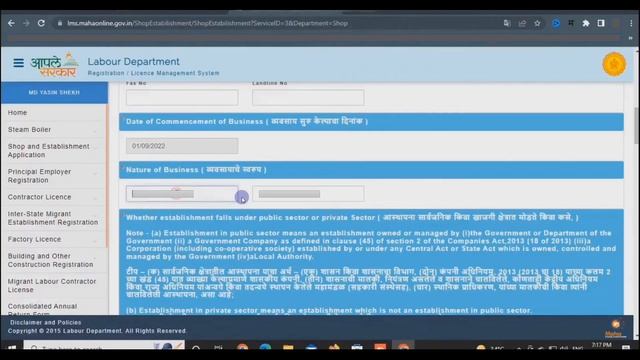Image resolution: width=640 pixels, height=360 pixels.
Task: Expand Principal Employer Registration menu
Action: pyautogui.click(x=53, y=176)
